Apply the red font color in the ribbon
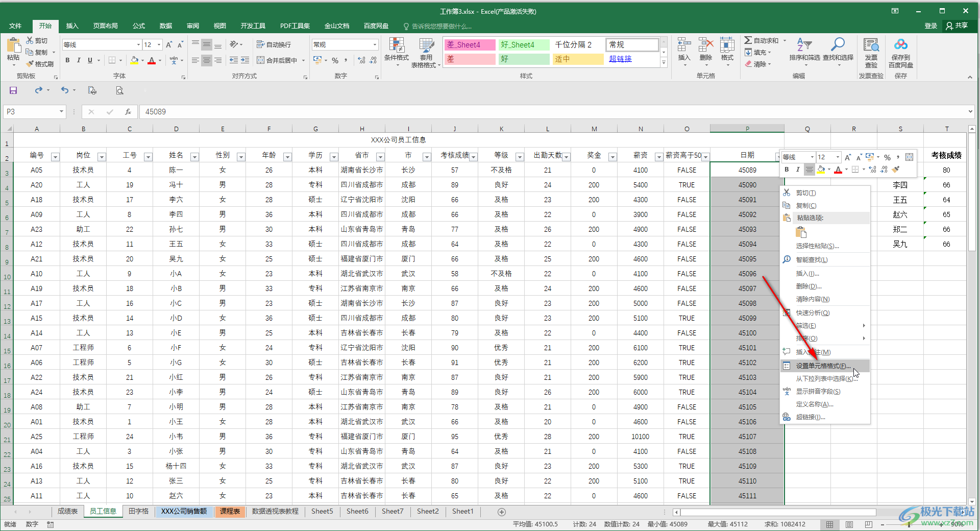 click(152, 60)
